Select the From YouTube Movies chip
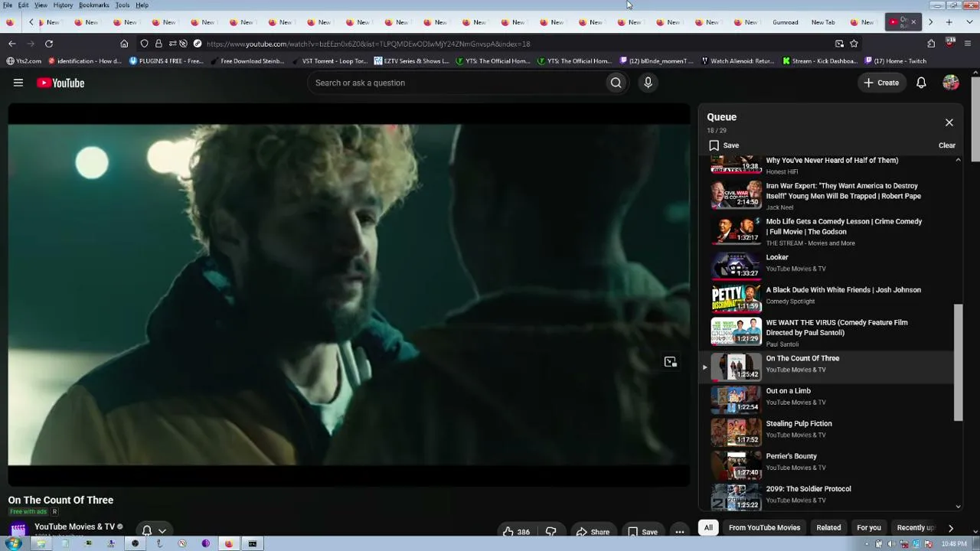Screen dimensions: 980x551 coord(764,527)
